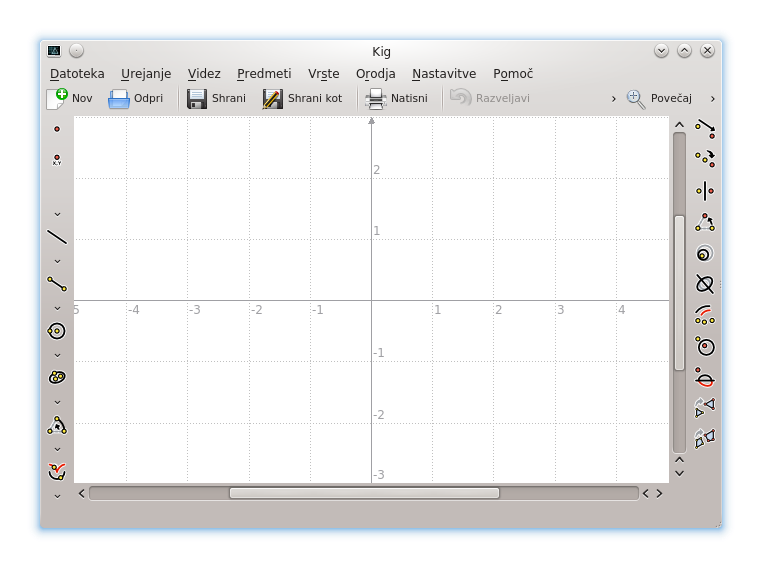
Task: Click the translate tool atop right toolbar
Action: click(706, 129)
